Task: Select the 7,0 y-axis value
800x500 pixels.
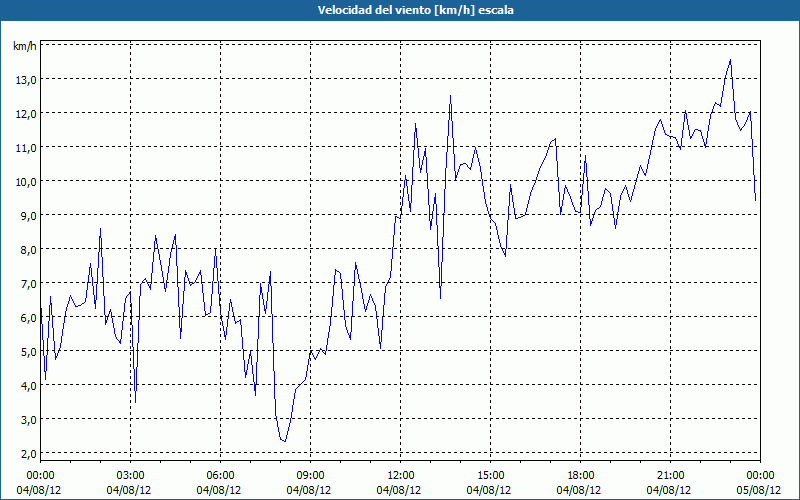Action: pyautogui.click(x=29, y=284)
